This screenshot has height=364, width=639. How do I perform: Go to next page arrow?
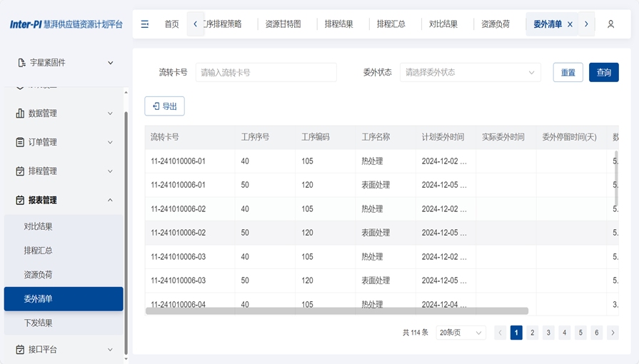tap(613, 333)
